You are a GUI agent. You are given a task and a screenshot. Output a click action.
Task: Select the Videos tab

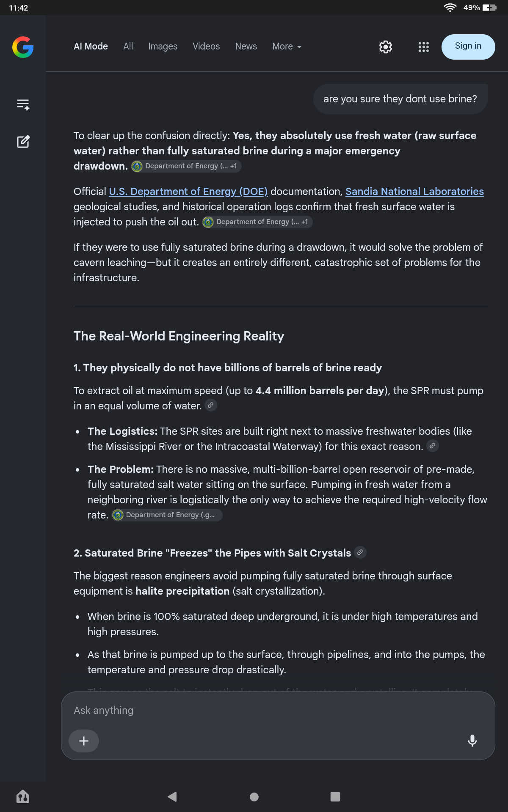[206, 47]
